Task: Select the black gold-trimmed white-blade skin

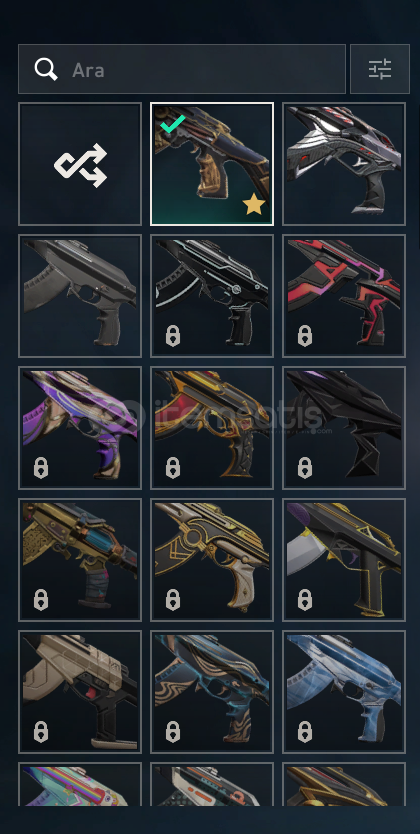Action: [x=344, y=560]
